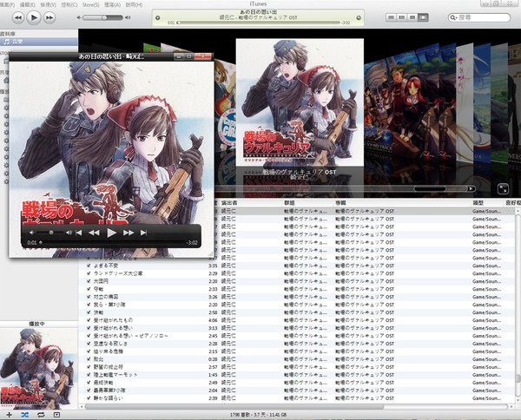The height and width of the screenshot is (420, 521).
Task: Uncheck the song lasting 3:26
Action: [x=89, y=297]
